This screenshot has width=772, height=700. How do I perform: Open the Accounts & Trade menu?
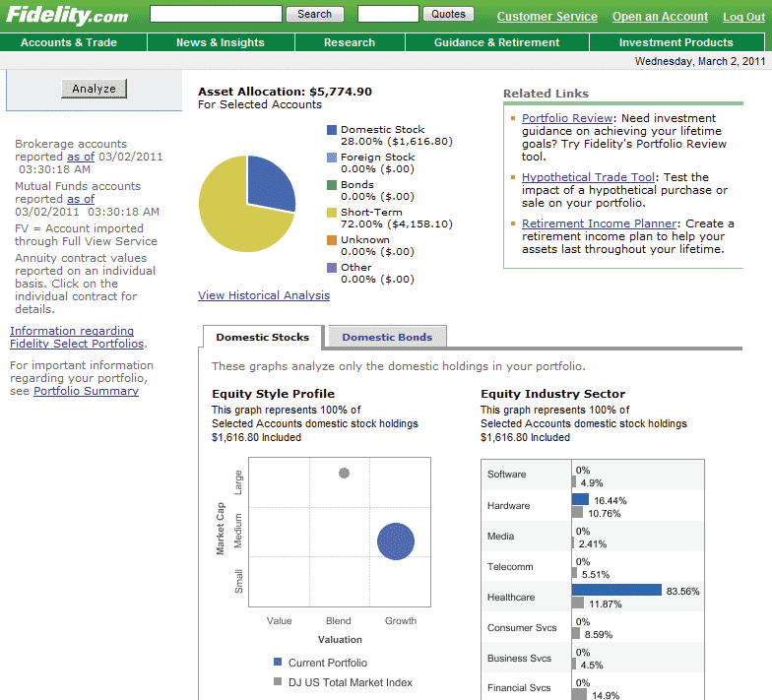coord(69,43)
